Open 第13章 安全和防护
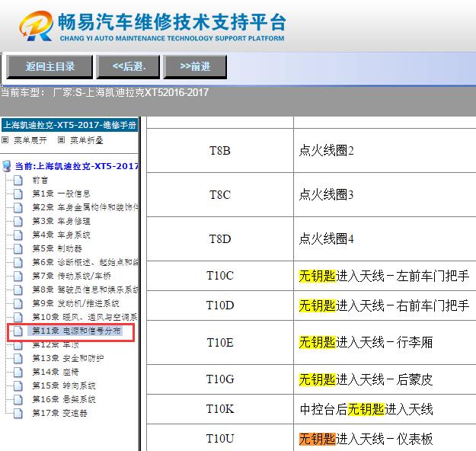This screenshot has width=476, height=451. click(68, 358)
